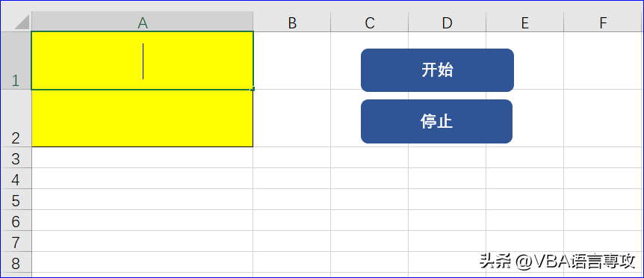
Task: Select column C header
Action: (x=370, y=22)
